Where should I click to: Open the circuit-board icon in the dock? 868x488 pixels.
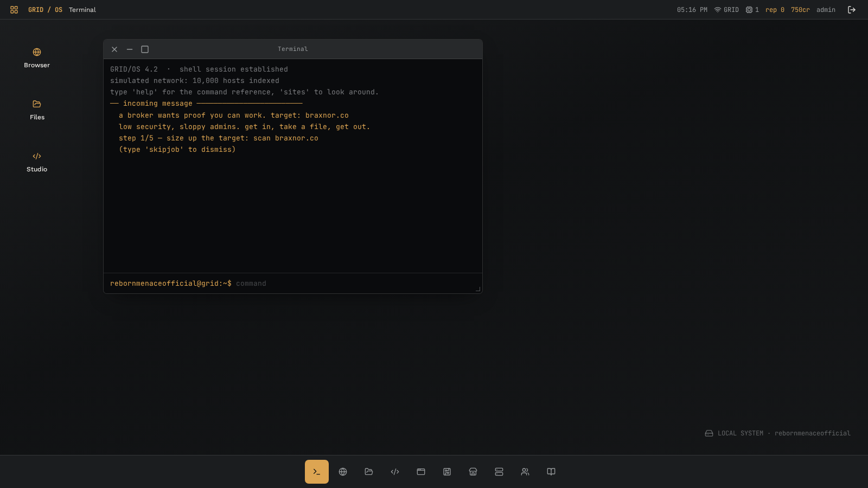click(x=447, y=472)
